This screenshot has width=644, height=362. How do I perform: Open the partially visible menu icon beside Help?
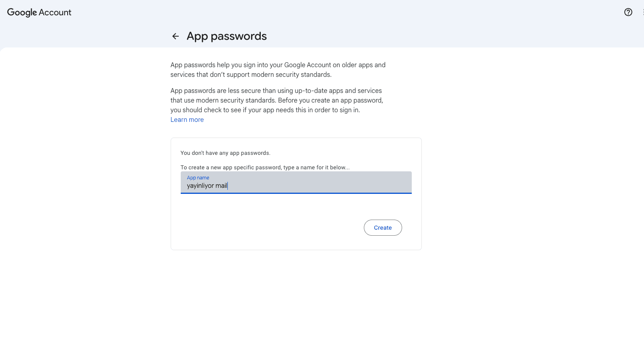643,12
